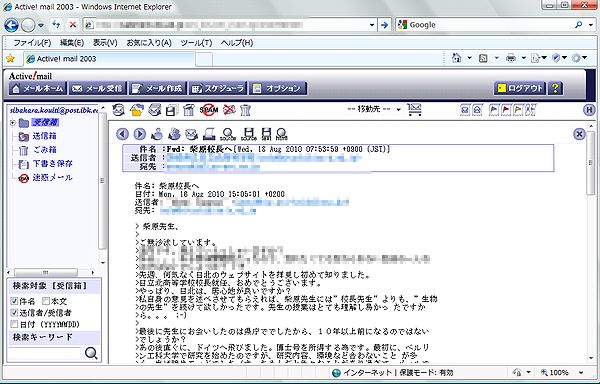Click the yellow flag icon
This screenshot has height=384, width=600.
[x=518, y=110]
